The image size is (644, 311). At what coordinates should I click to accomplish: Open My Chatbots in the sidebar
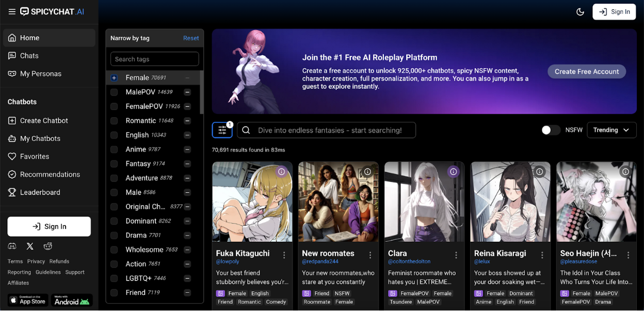tap(49, 138)
